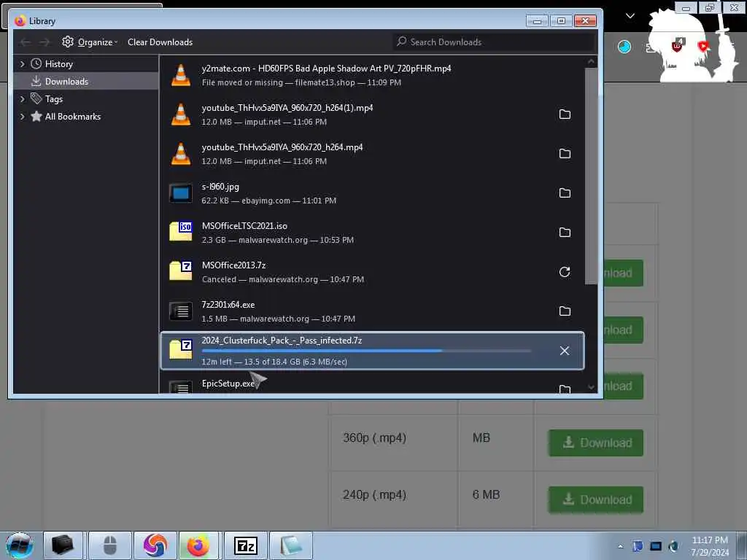Click the Library back arrow
747x560 pixels.
26,42
